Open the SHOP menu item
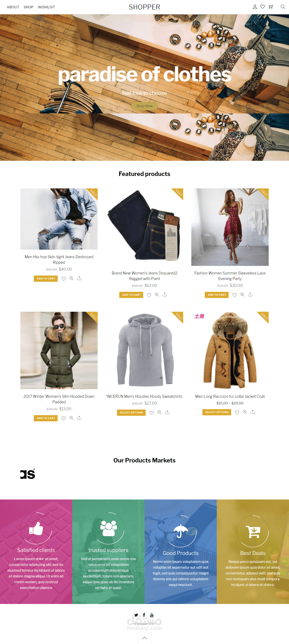This screenshot has width=289, height=644. (x=28, y=7)
